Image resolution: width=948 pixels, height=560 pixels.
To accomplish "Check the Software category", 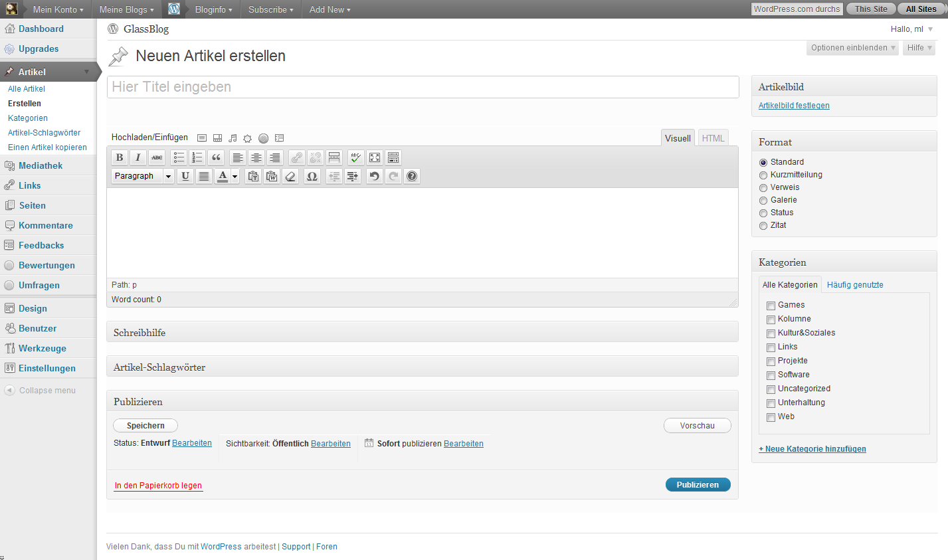I will point(771,375).
